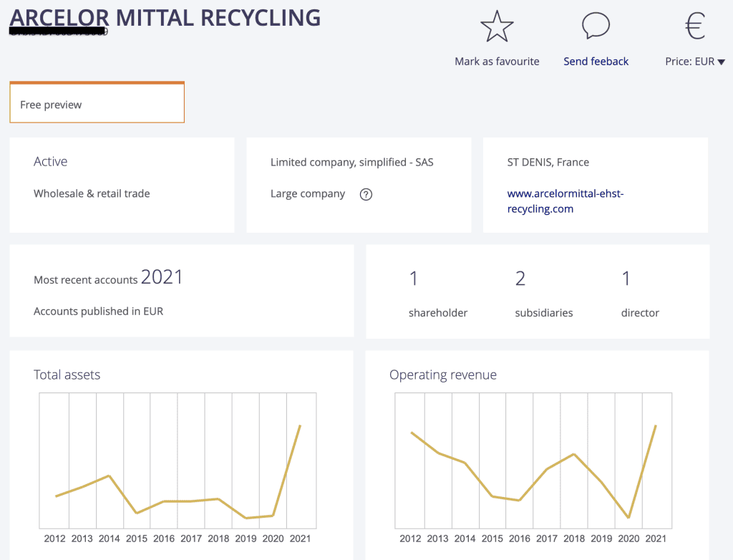Click 2015 label on Total assets axis
This screenshot has height=560, width=733.
tap(137, 539)
